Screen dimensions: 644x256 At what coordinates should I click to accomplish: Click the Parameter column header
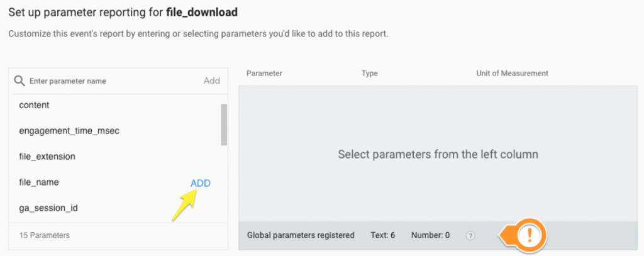264,74
